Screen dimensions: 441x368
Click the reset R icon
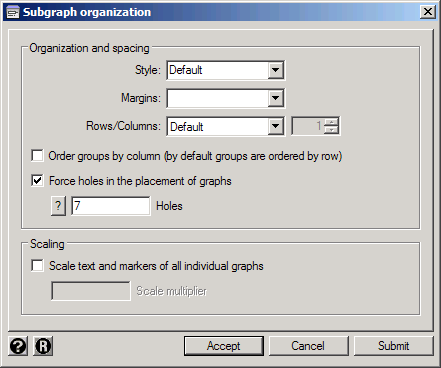43,346
